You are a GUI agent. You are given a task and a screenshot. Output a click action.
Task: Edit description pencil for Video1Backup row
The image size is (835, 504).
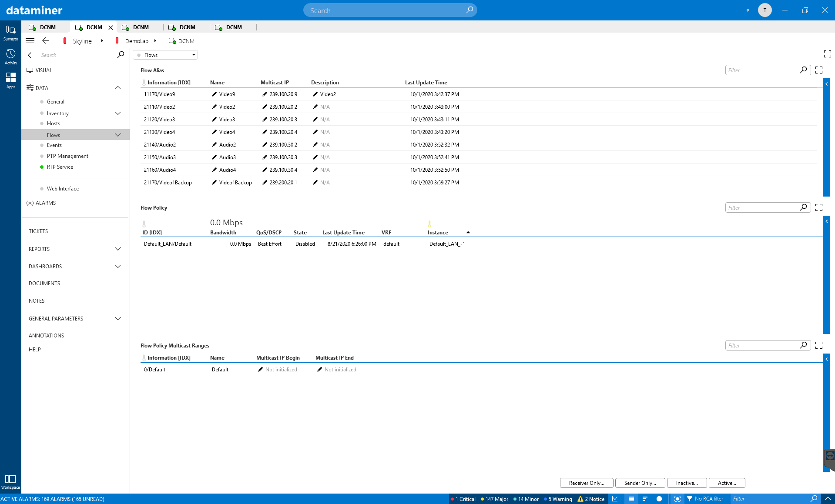(315, 182)
